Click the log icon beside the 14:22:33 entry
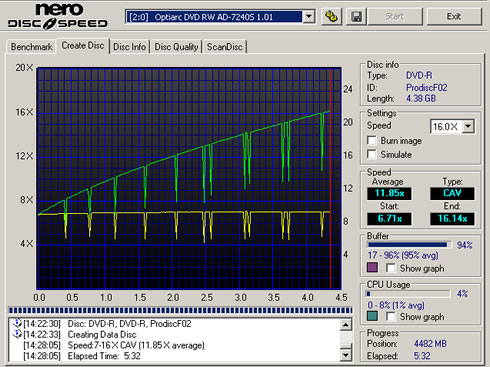This screenshot has width=490, height=367. tap(16, 334)
